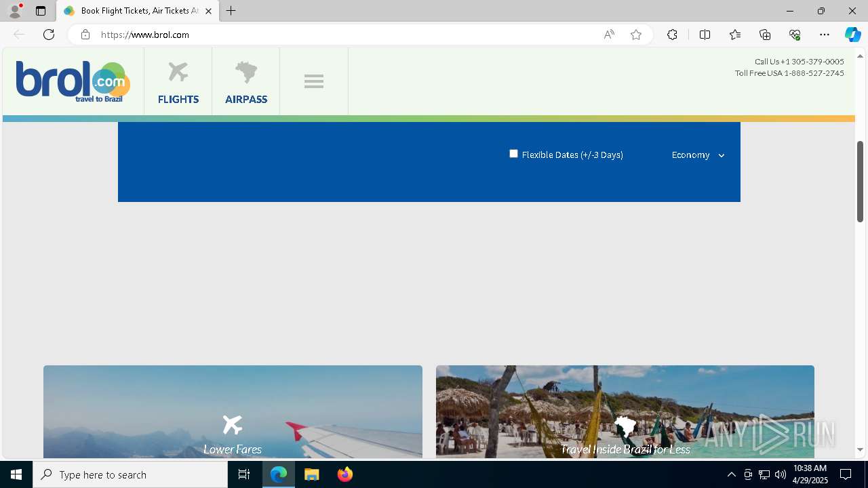Launch Firefox from taskbar
The image size is (868, 488).
tap(344, 474)
